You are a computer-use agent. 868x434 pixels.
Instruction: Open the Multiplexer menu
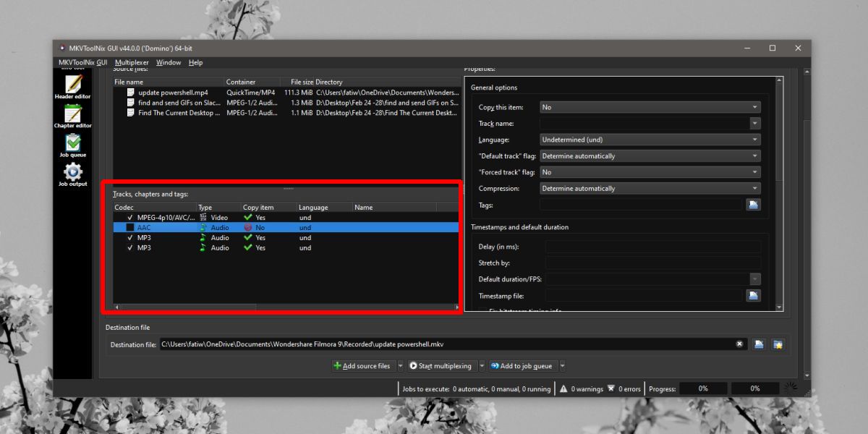click(132, 62)
